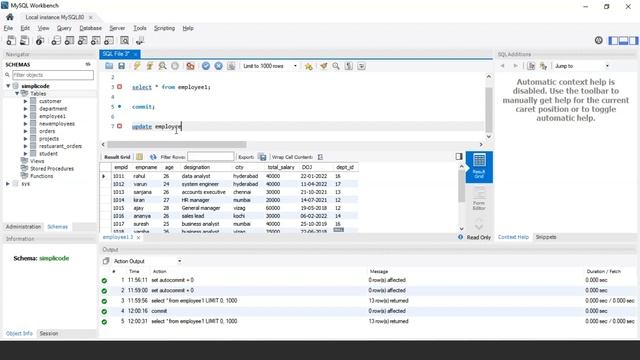Click the open SQL script toolbar icon
Viewport: 640px width, 360px height.
(x=24, y=40)
